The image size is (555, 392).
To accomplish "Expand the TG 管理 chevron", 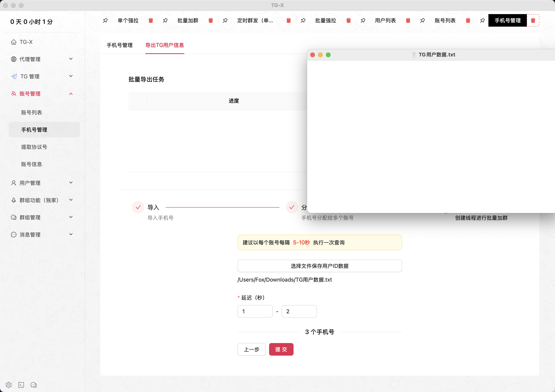I will [x=71, y=76].
